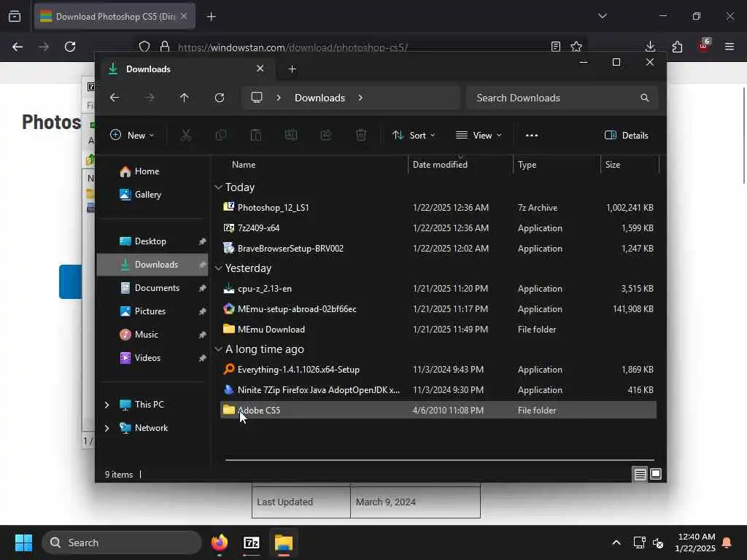Screen dimensions: 747x560
Task: Open the See more ellipsis menu
Action: [x=532, y=135]
